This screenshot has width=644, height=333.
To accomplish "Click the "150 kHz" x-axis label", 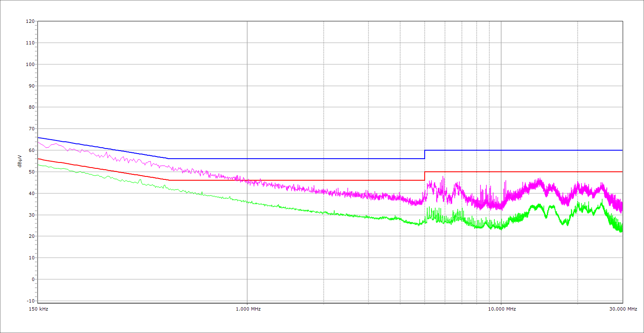I will tap(38, 309).
